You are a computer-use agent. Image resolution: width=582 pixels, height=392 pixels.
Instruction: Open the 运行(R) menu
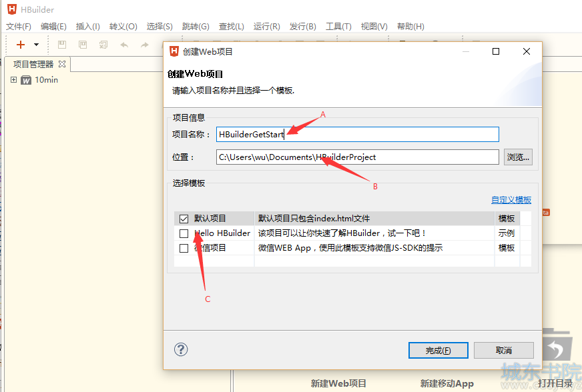(266, 26)
